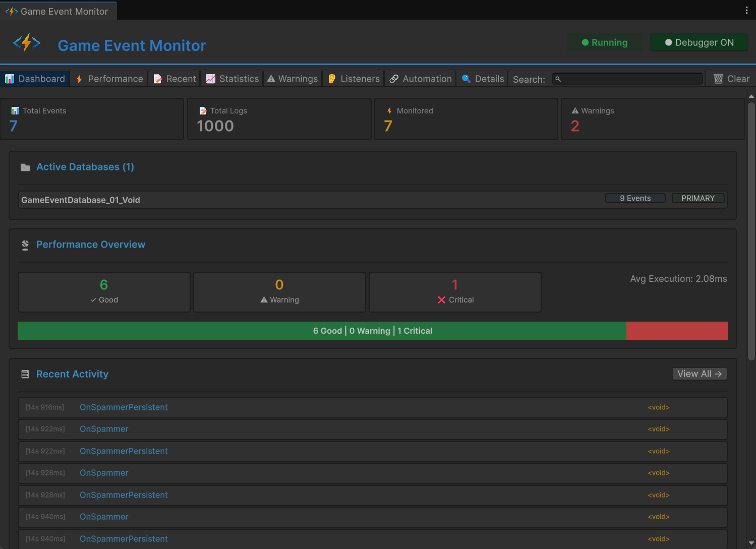Toggle the Running status indicator
The width and height of the screenshot is (756, 549).
point(604,42)
